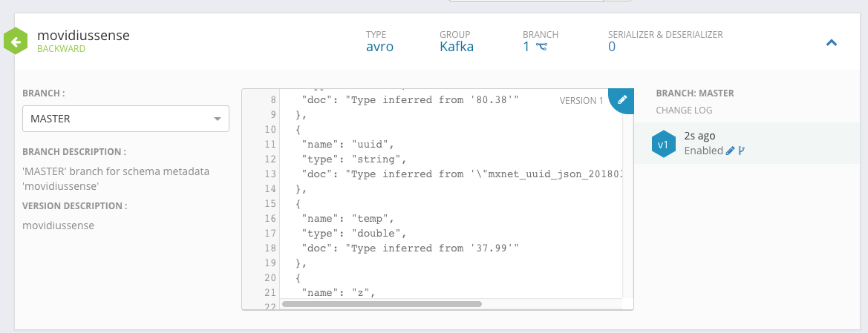The height and width of the screenshot is (333, 868).
Task: Click the branch icon beside the count 1
Action: coord(541,47)
